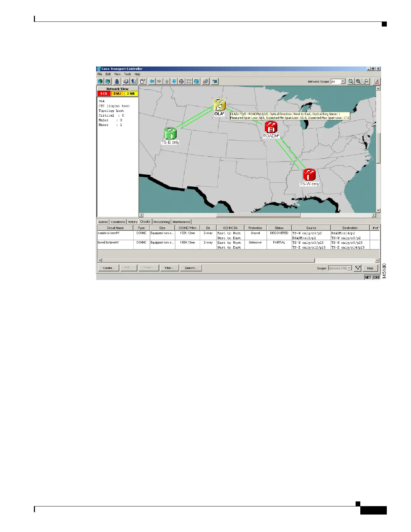Image resolution: width=411 pixels, height=532 pixels.
Task: Click the Help button beside Scope
Action: (x=370, y=268)
